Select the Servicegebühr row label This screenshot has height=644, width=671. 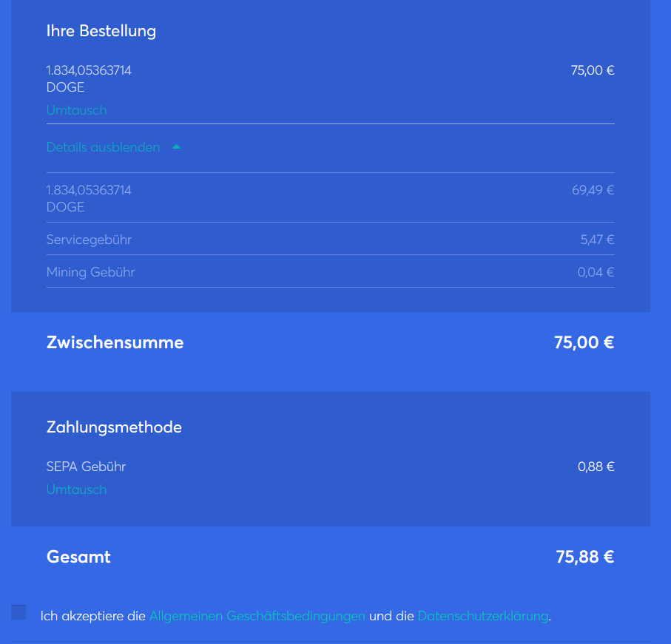pos(89,240)
